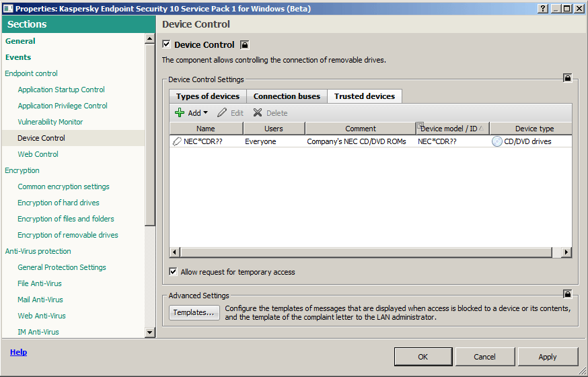The width and height of the screenshot is (588, 377).
Task: Click the Apply button
Action: click(548, 357)
